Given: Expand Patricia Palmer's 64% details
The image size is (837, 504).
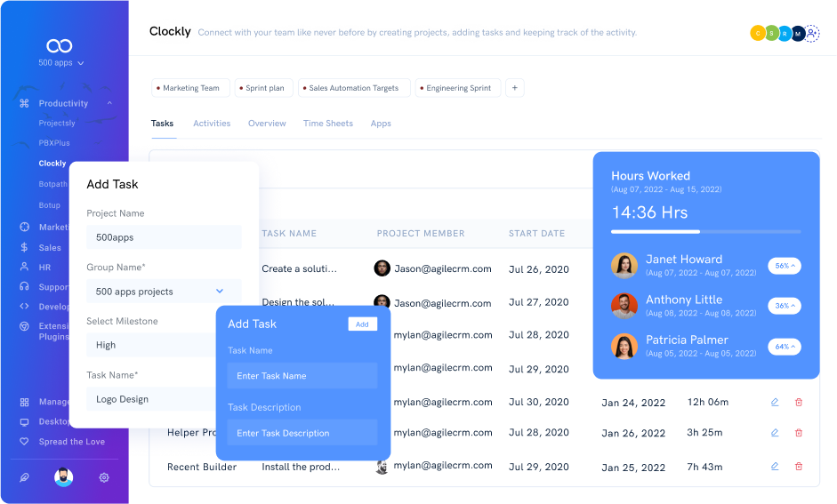Looking at the screenshot, I should click(784, 347).
